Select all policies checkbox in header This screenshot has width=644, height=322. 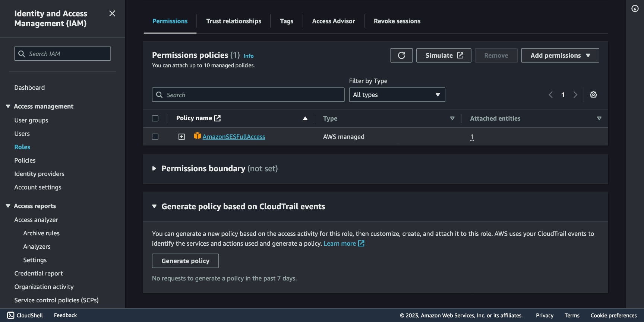coord(155,118)
